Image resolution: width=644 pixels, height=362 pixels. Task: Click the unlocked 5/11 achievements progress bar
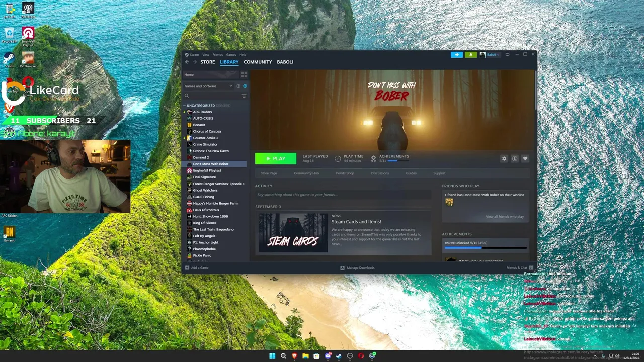click(486, 248)
